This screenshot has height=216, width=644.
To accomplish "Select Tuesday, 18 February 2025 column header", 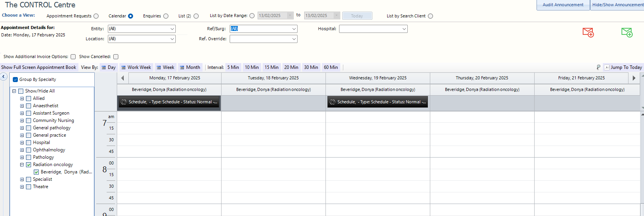I will pyautogui.click(x=274, y=78).
